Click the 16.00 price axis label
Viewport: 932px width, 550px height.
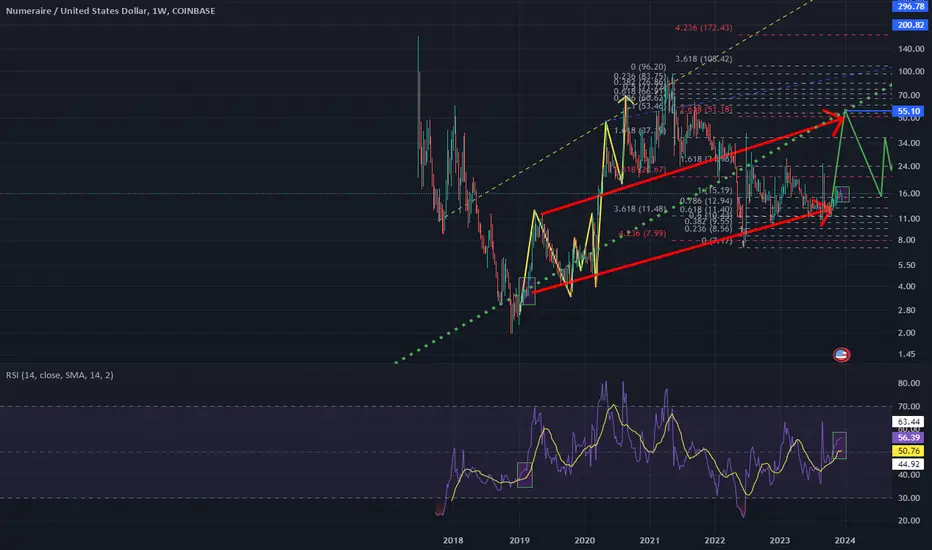tap(909, 194)
